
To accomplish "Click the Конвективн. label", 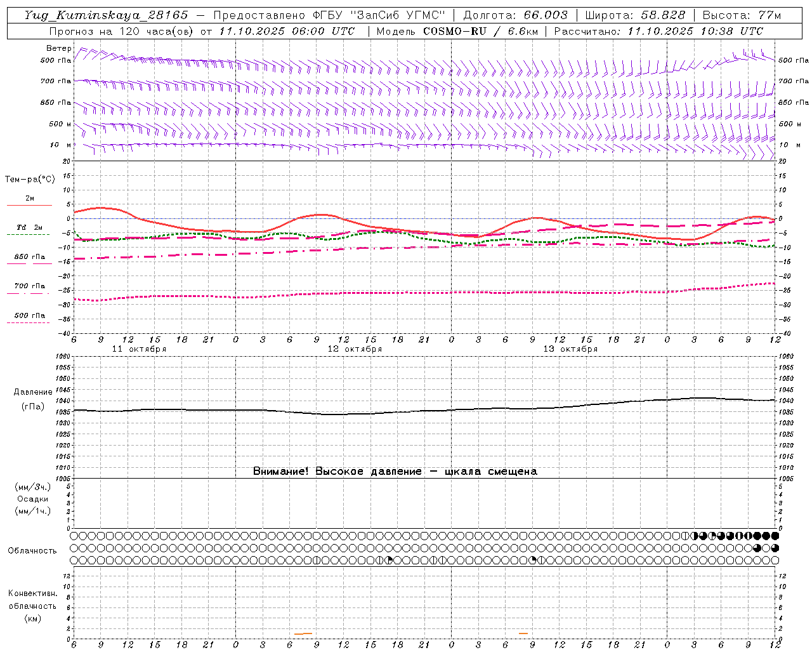I will pos(33,594).
